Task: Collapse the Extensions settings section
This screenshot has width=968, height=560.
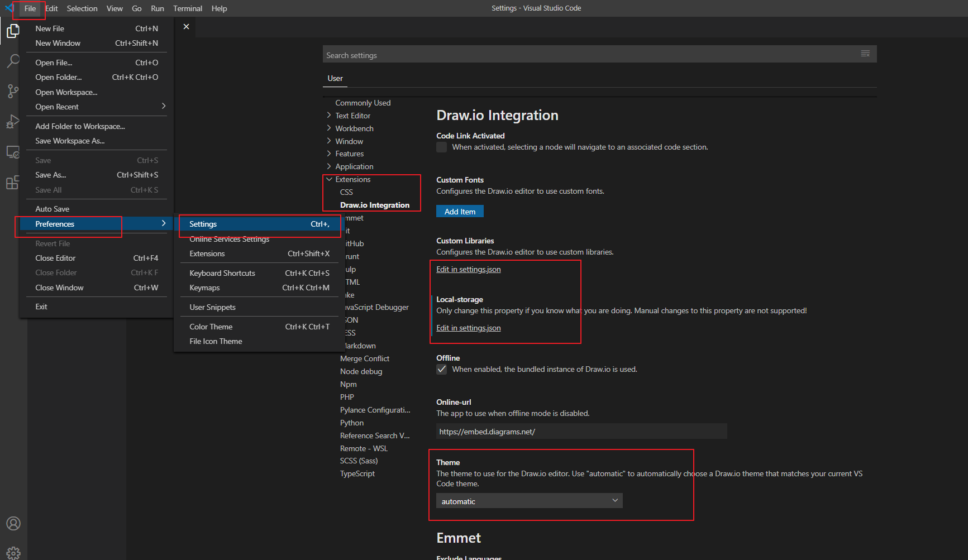Action: pos(329,179)
